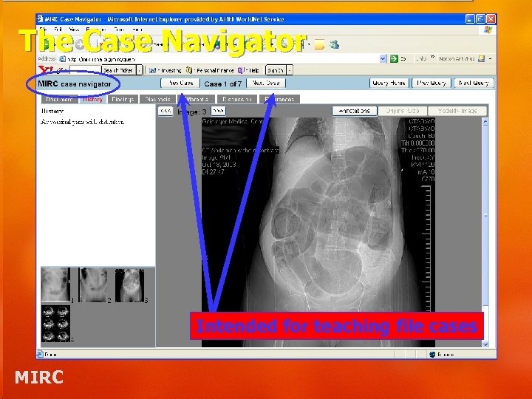Open Personal Finance in Yahoo toolbar
This screenshot has width=532, height=399.
pos(210,70)
